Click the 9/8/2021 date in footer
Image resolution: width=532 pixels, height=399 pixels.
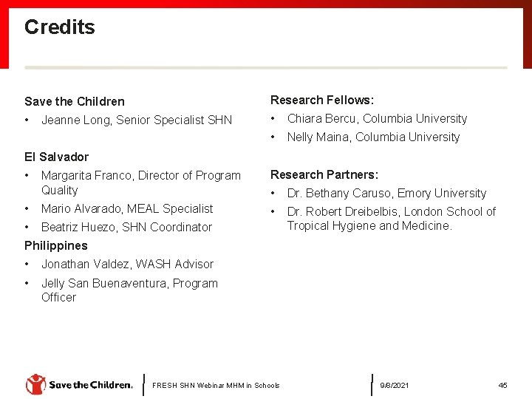pos(395,385)
